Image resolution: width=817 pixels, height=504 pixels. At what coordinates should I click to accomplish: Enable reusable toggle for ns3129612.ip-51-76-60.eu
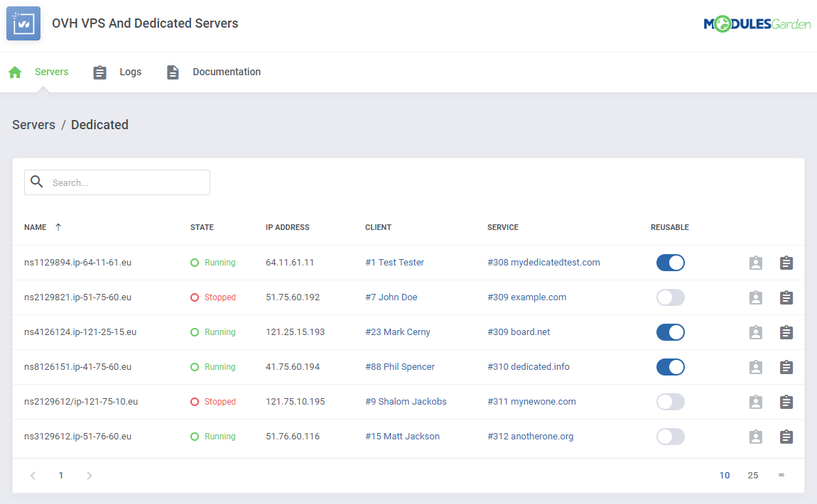click(670, 437)
